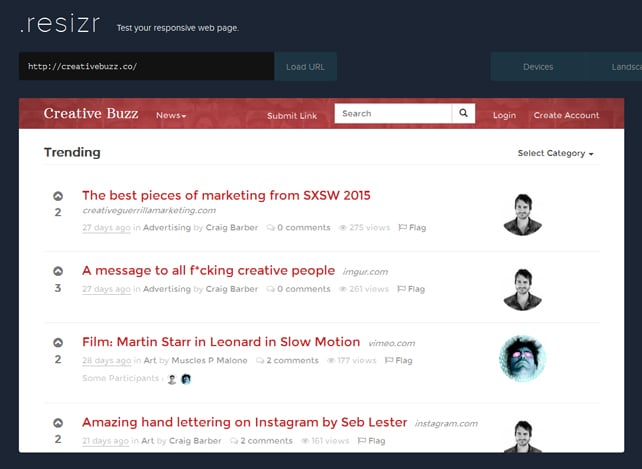Open 'Film: Martin Starr in Leonard in Slow Motion'
This screenshot has width=642, height=469.
coord(221,342)
